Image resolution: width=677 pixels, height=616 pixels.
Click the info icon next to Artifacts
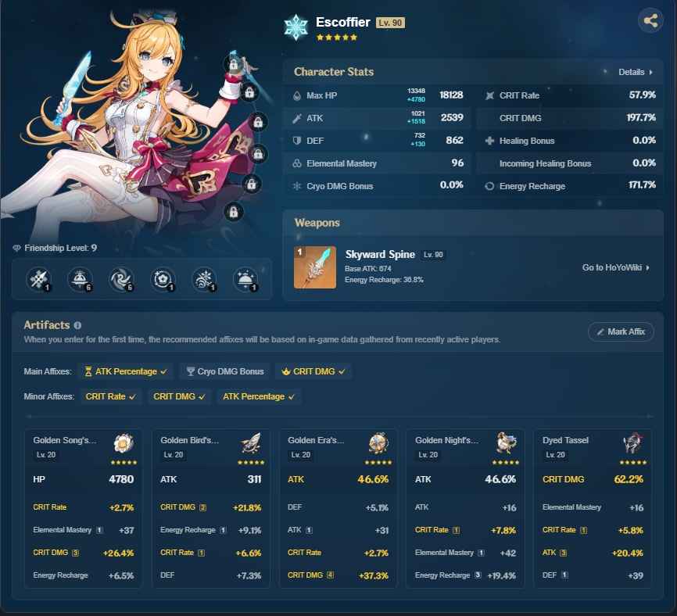coord(77,325)
